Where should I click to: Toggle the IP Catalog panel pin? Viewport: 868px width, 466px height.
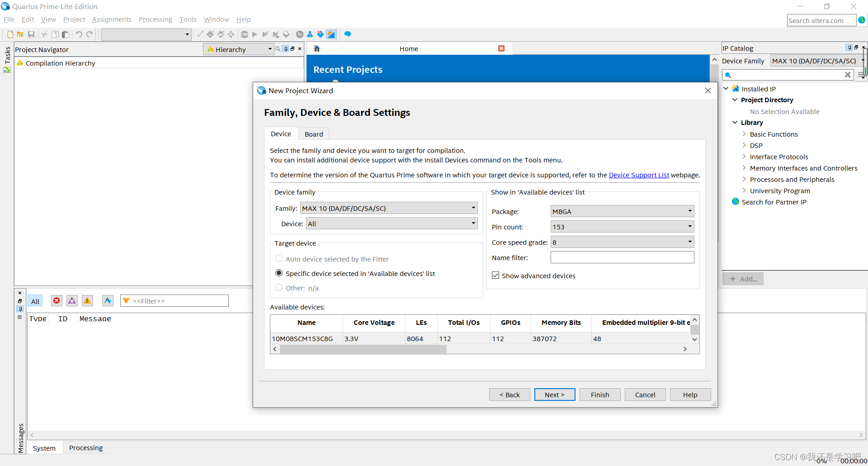pyautogui.click(x=849, y=48)
